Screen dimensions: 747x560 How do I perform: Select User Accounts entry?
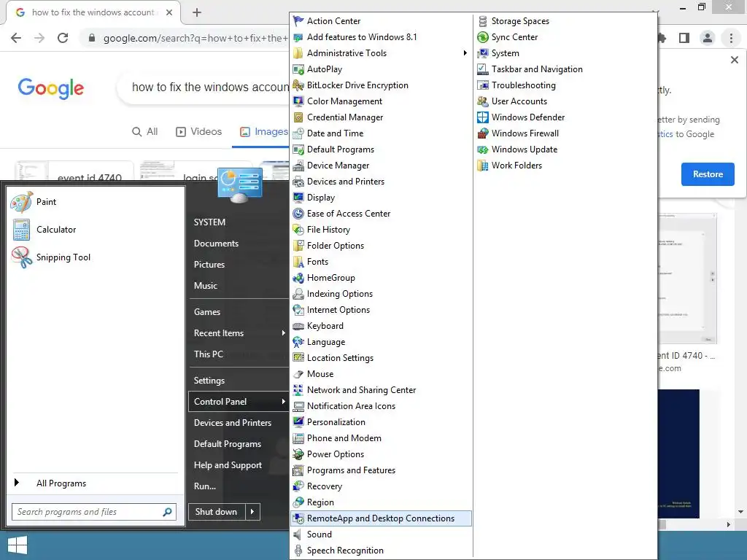[519, 101]
